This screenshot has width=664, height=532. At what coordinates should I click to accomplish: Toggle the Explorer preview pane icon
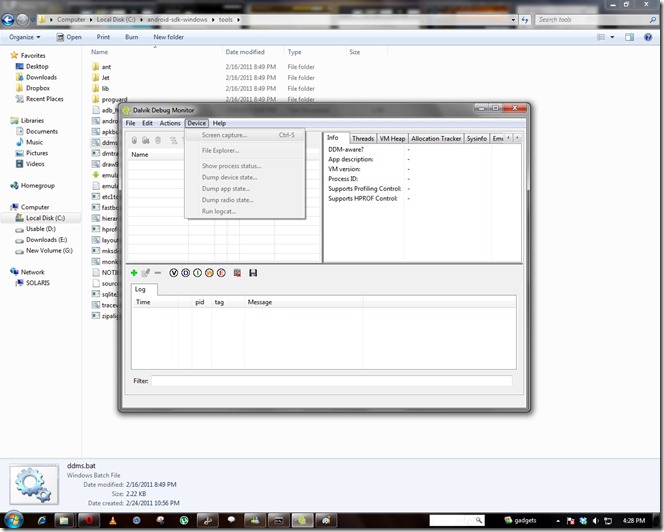pos(629,37)
